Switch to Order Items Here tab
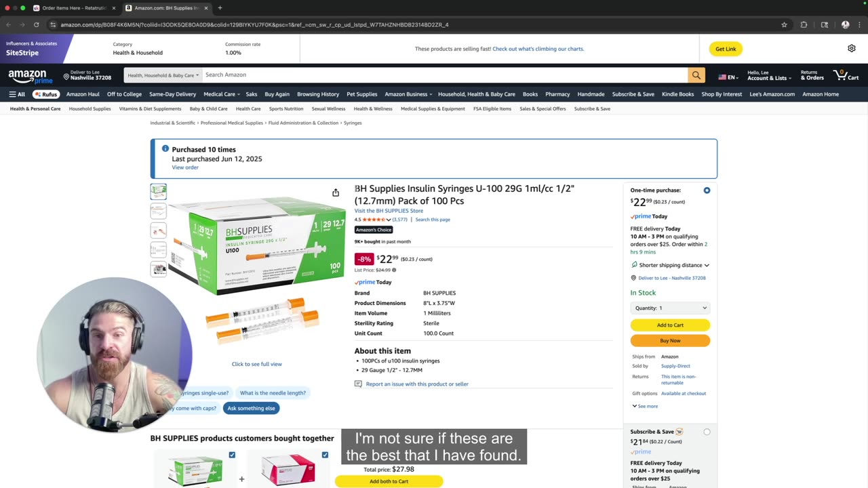This screenshot has height=488, width=868. point(75,8)
